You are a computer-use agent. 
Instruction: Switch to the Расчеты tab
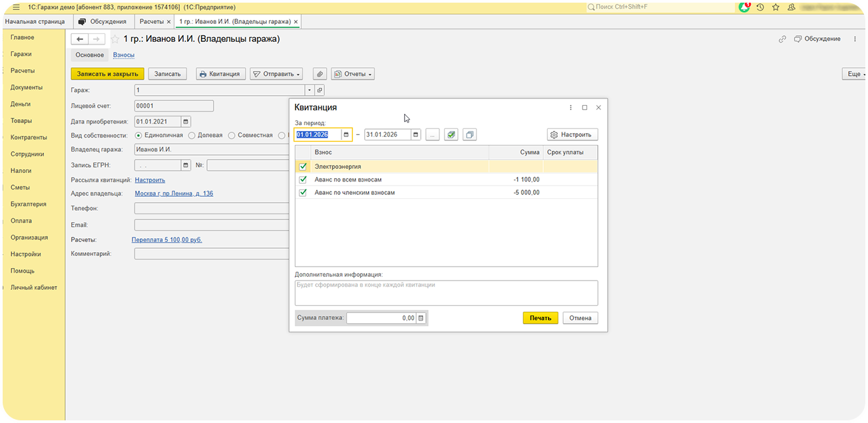point(152,21)
